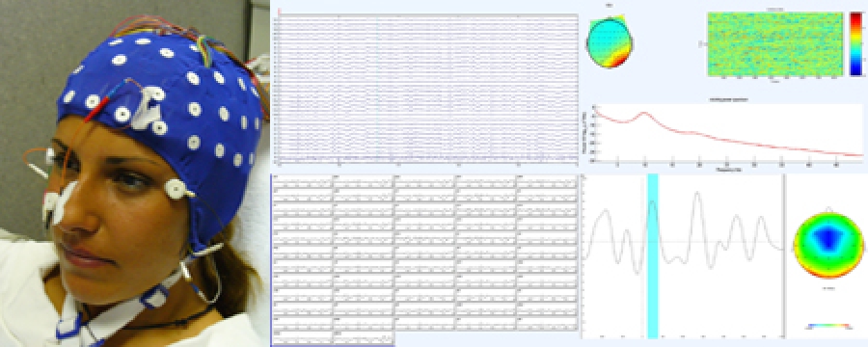868x347 pixels.
Task: Click the scalp topography with blue center
Action: 828,244
